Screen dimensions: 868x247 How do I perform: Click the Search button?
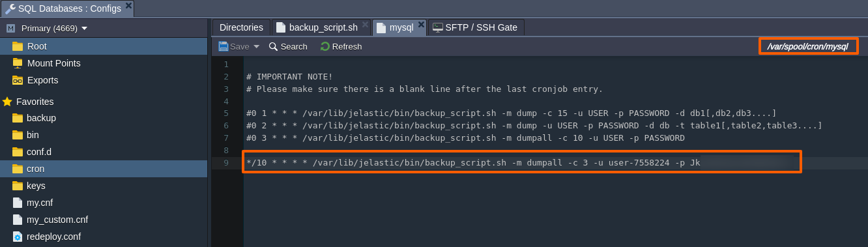[288, 46]
